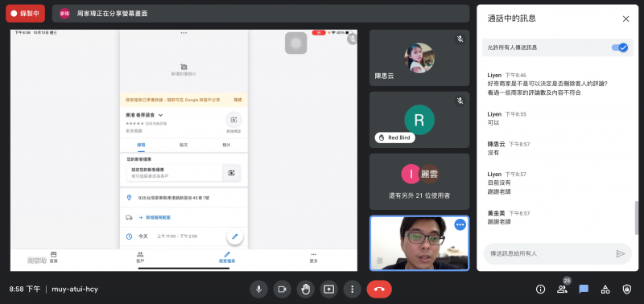Click the assistive touch button in shared screen
This screenshot has height=304, width=644.
pyautogui.click(x=295, y=43)
